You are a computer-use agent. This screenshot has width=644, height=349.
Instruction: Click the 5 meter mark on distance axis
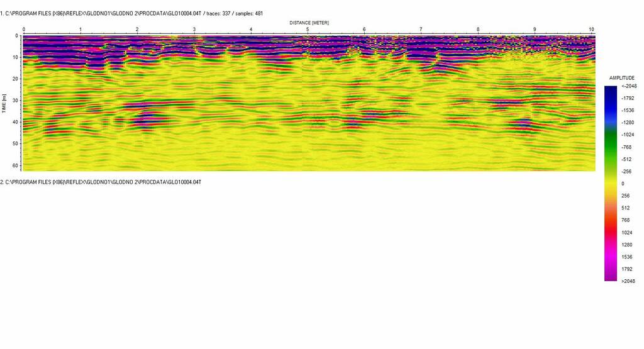(x=308, y=30)
